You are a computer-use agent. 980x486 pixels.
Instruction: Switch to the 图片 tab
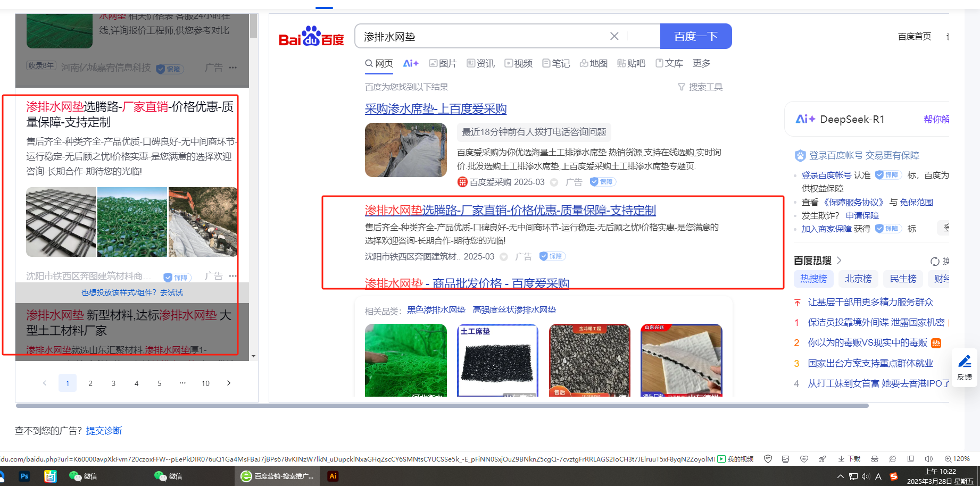pos(443,63)
